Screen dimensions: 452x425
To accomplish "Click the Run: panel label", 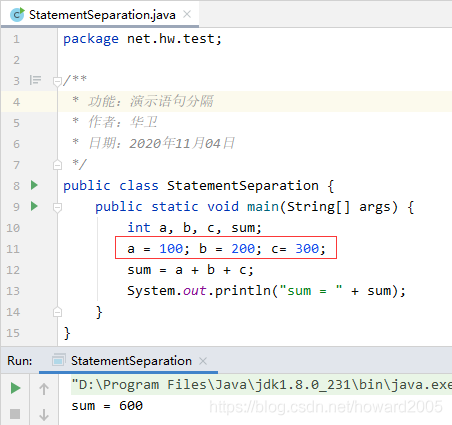I will point(20,361).
